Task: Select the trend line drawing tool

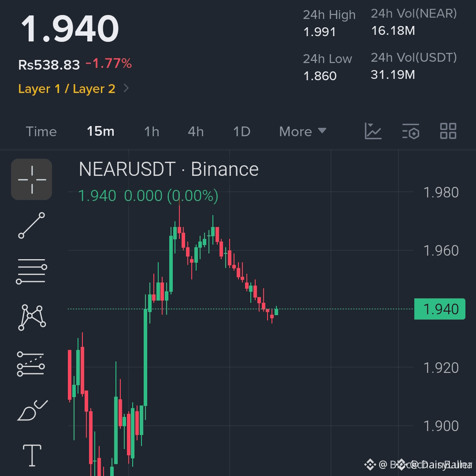Action: point(32,226)
